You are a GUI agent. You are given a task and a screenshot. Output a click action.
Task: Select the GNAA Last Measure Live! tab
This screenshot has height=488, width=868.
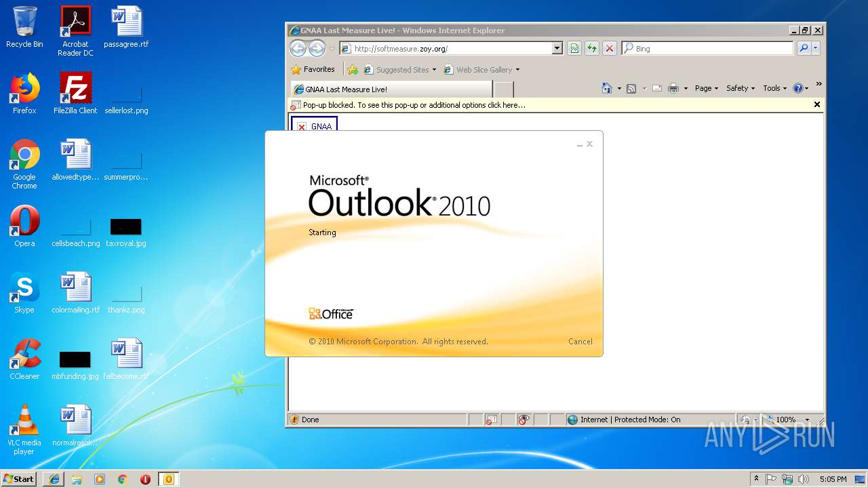[391, 89]
